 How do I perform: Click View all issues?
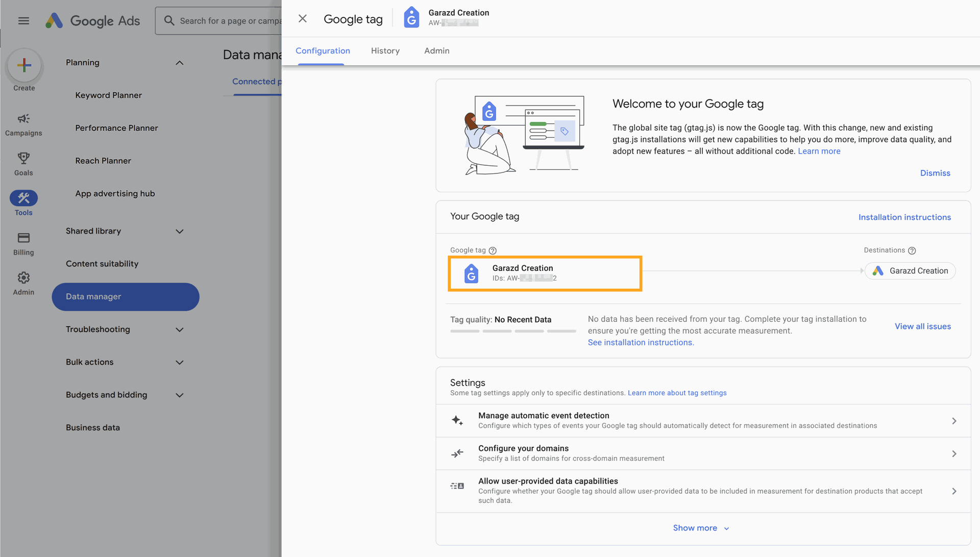click(x=923, y=326)
